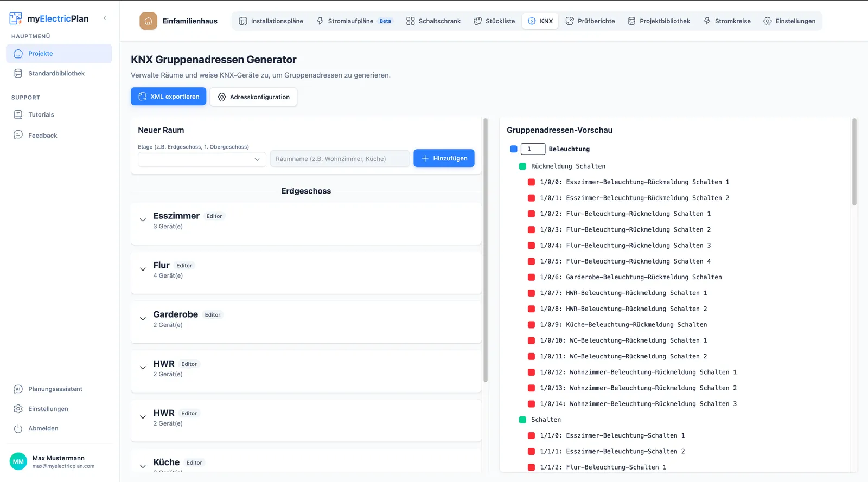Open the Prüfberichte tab
This screenshot has width=868, height=482.
point(590,21)
